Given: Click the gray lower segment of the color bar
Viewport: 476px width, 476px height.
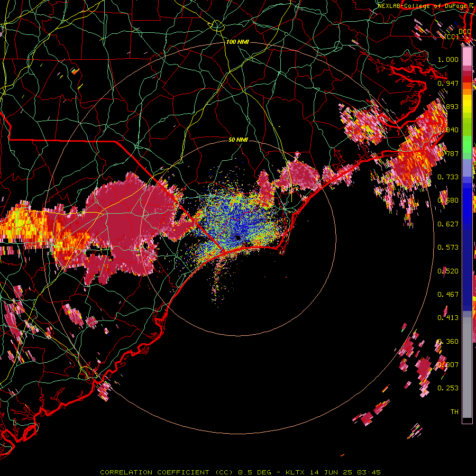Looking at the screenshot, I should tap(467, 368).
